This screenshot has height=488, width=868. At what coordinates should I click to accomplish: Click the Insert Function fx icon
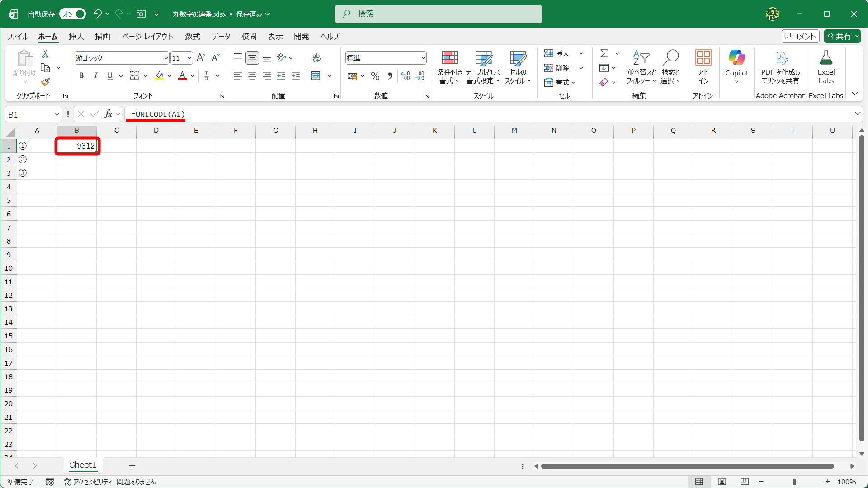108,114
